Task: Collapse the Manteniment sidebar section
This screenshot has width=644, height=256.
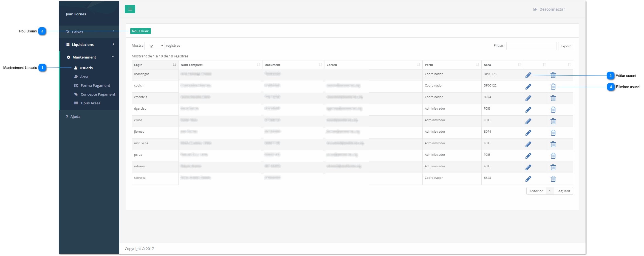Action: tap(89, 57)
